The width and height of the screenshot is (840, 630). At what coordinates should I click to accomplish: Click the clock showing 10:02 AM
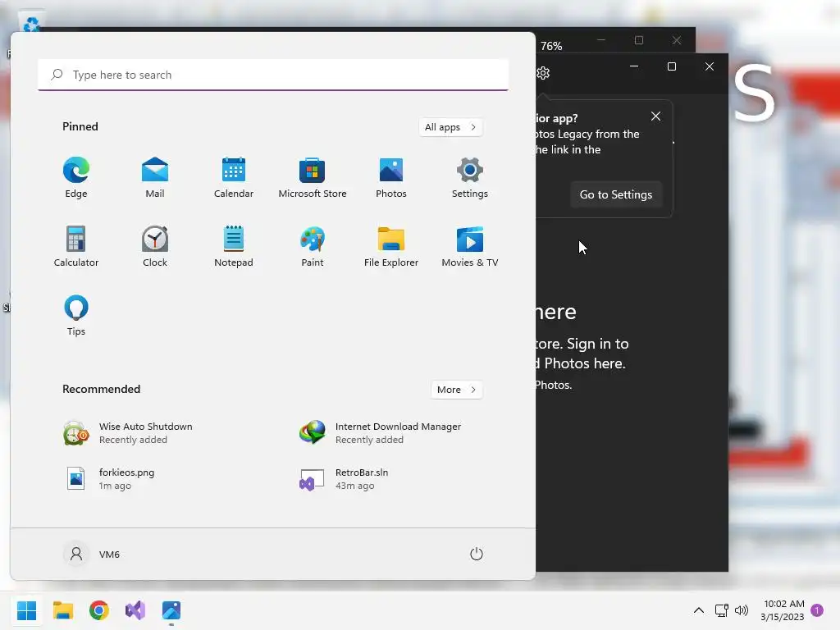(x=782, y=610)
